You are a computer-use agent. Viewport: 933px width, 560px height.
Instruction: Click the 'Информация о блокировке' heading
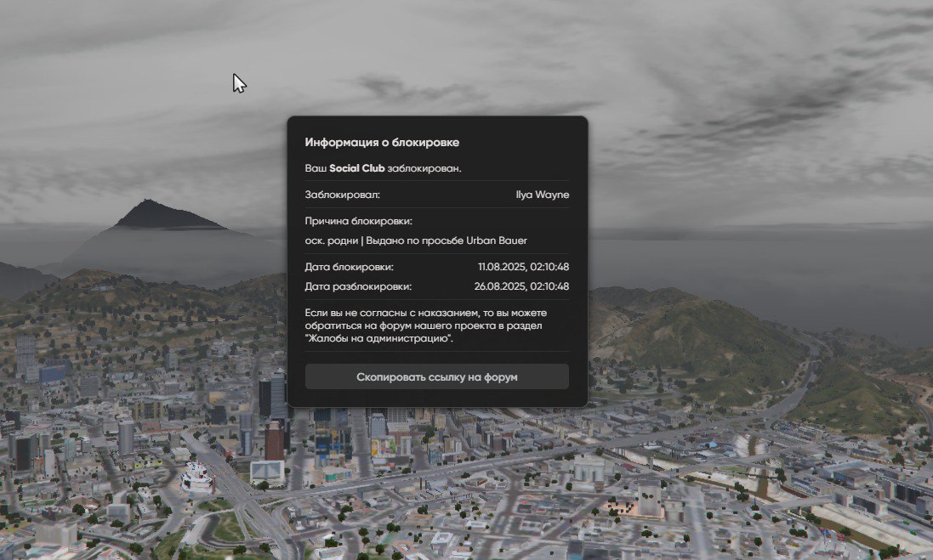coord(382,142)
